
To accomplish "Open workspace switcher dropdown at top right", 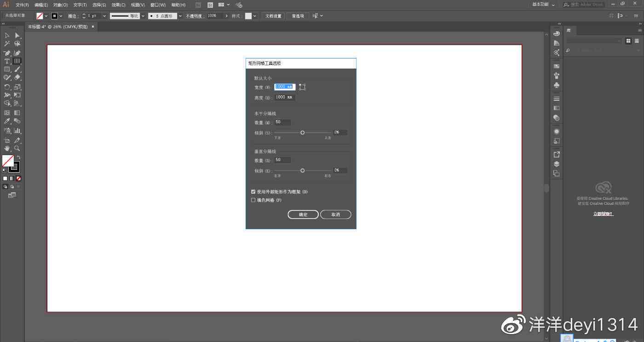I will [x=544, y=5].
